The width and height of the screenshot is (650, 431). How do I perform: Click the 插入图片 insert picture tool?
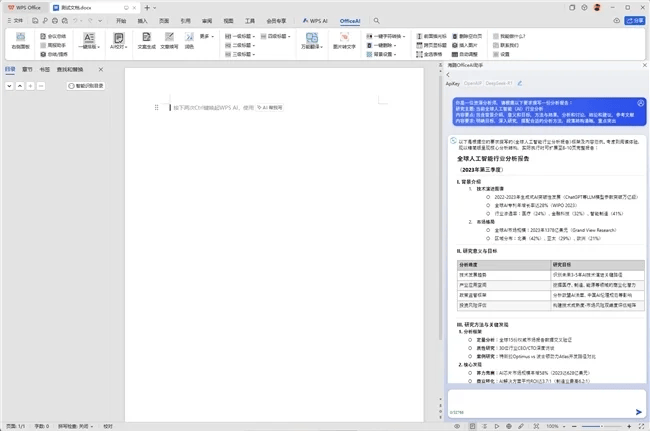tap(464, 45)
